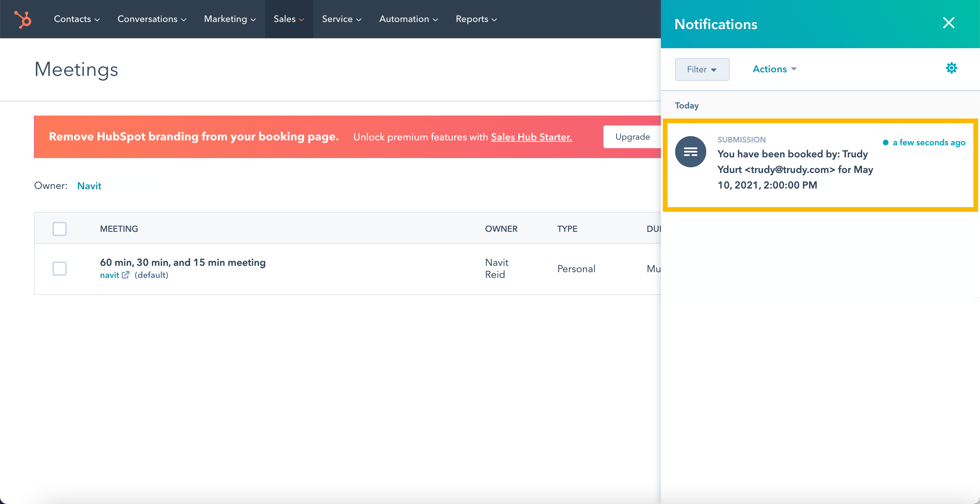Open the 60 min, 30 min, and 15 min meeting
This screenshot has width=980, height=504.
coord(183,263)
